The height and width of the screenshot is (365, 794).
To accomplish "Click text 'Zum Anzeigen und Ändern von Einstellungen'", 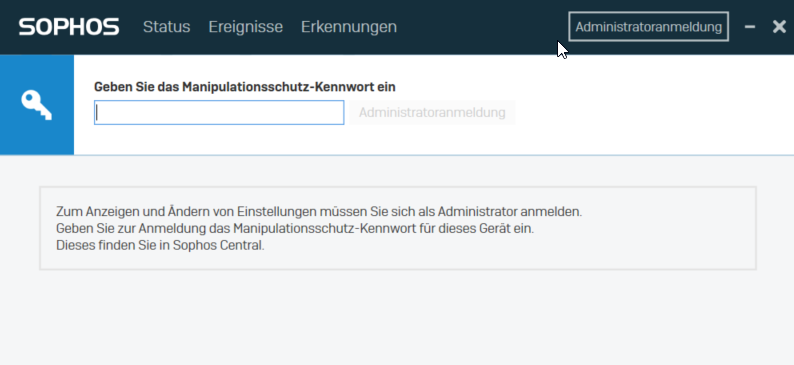I will coord(186,212).
